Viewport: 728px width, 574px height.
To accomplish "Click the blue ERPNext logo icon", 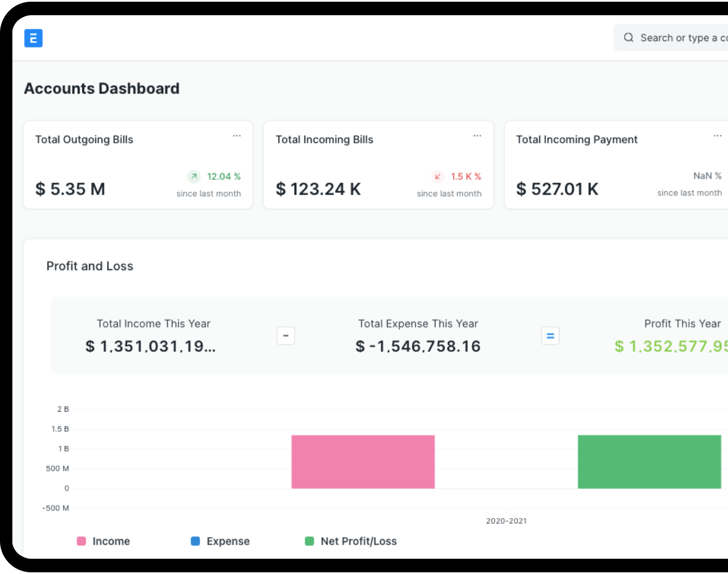I will pos(33,38).
